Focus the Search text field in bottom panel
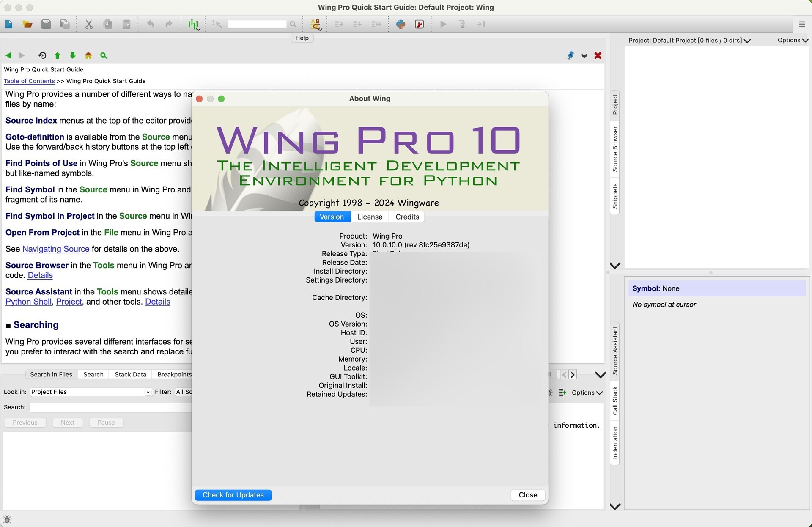Image resolution: width=812 pixels, height=527 pixels. [111, 407]
